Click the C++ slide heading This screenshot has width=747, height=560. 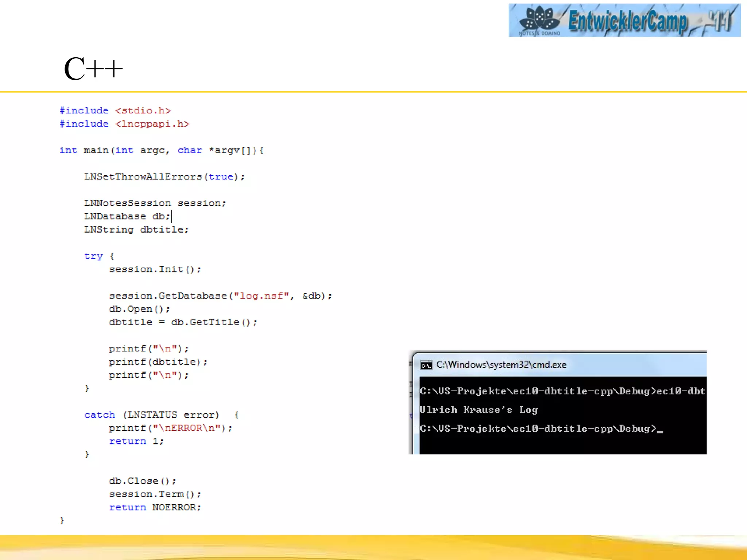[93, 69]
